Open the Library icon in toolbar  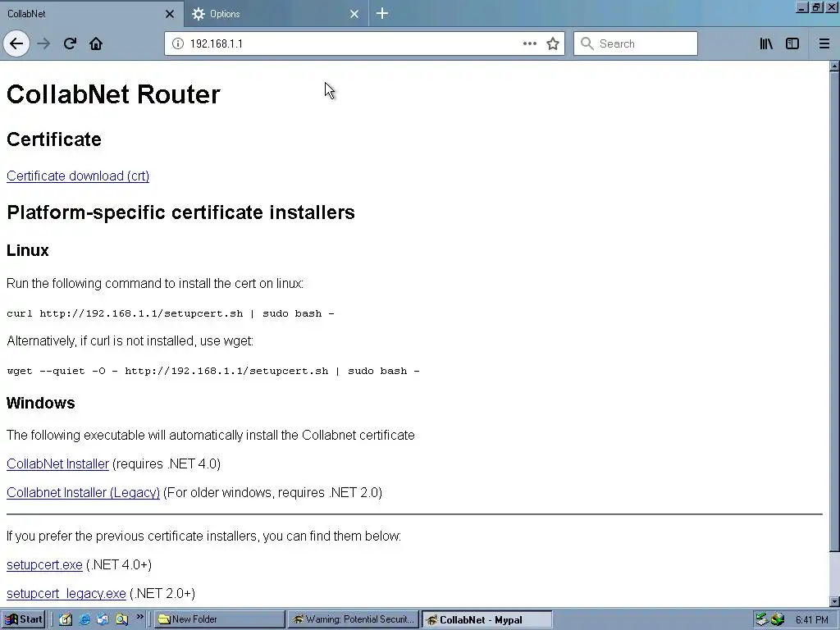point(766,43)
